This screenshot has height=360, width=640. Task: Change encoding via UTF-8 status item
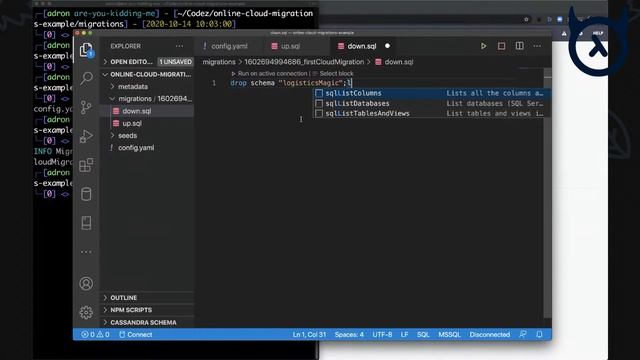point(382,334)
